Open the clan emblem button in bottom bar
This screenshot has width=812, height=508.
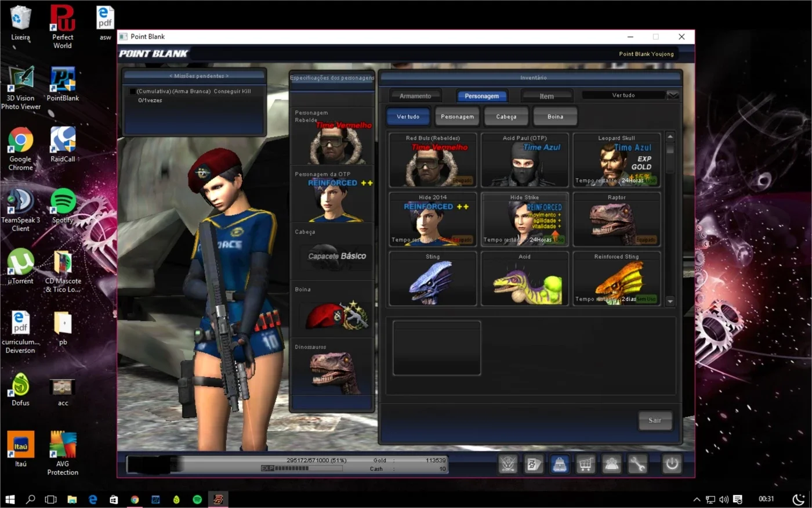coord(508,464)
